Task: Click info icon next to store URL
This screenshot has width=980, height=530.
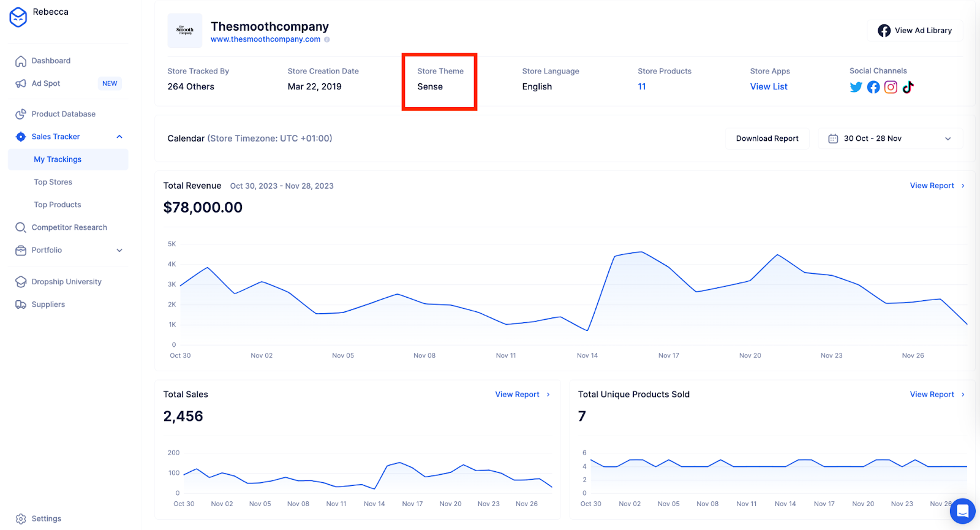Action: (x=327, y=39)
